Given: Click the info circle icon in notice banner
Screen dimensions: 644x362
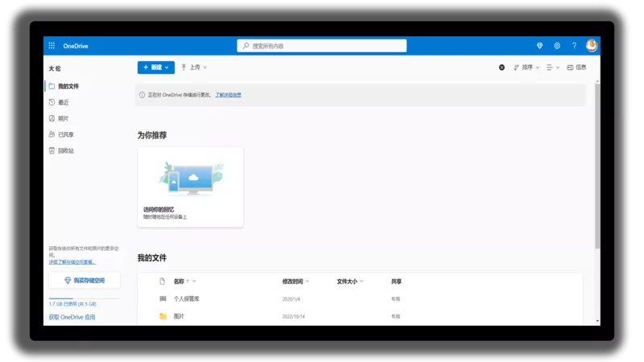Looking at the screenshot, I should pyautogui.click(x=142, y=95).
